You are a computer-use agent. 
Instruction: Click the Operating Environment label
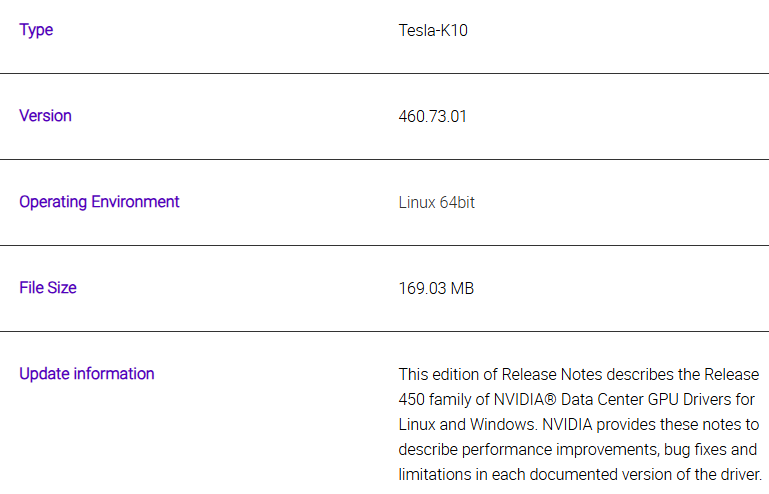99,202
